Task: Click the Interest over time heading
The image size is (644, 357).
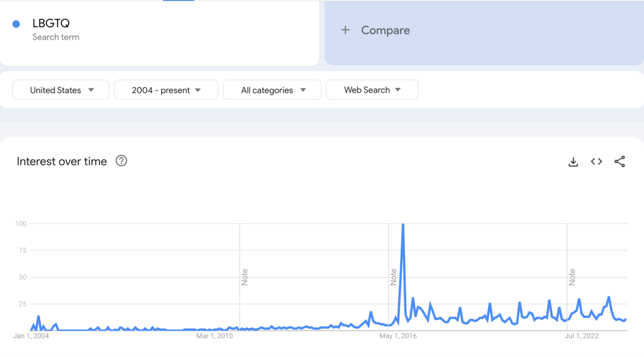Action: (62, 162)
